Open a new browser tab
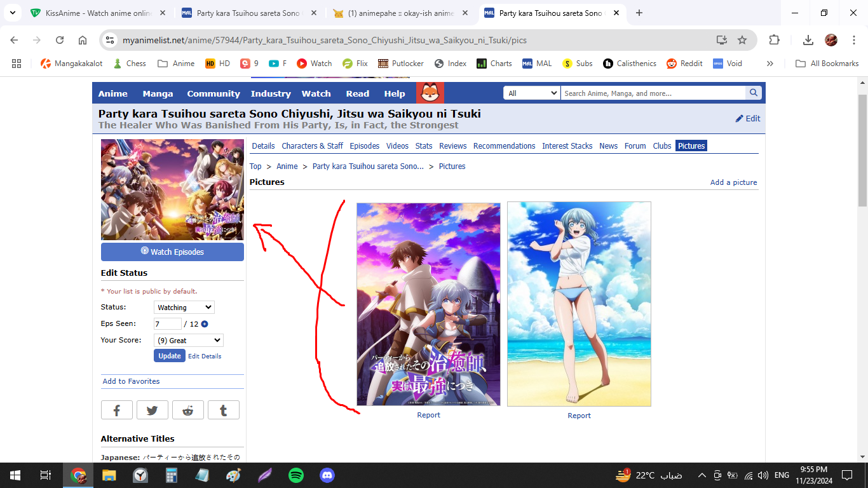 click(639, 13)
